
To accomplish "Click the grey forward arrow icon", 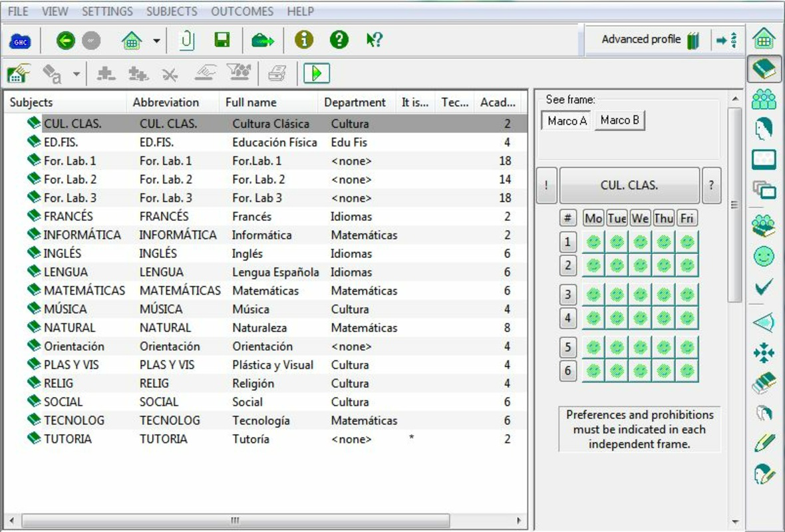I will coord(91,40).
